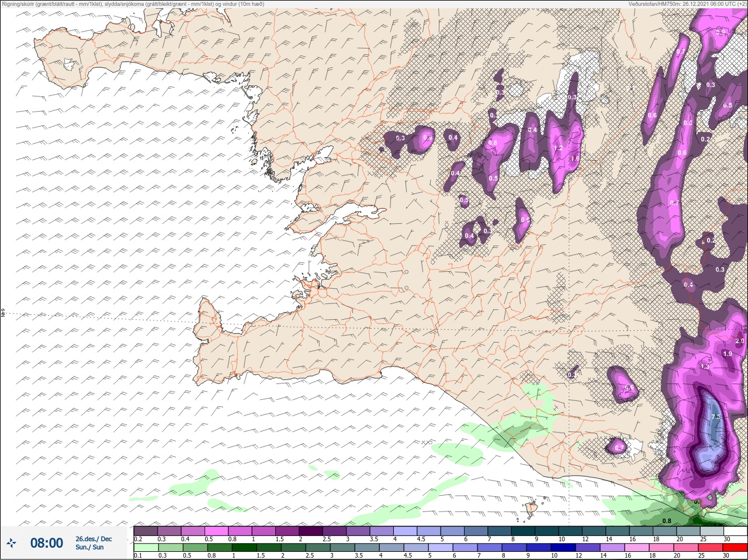Pick the dark purple 2 snow legend swatch
The image size is (748, 560).
(x=311, y=531)
